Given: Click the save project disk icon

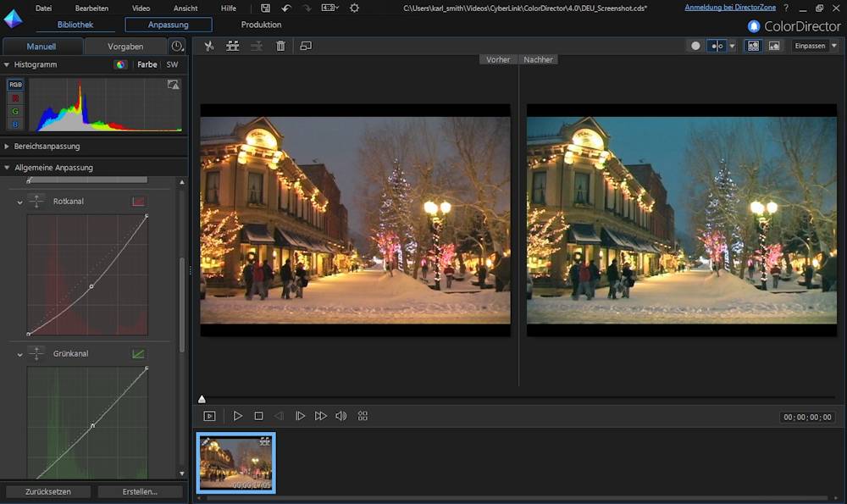Looking at the screenshot, I should (x=265, y=8).
